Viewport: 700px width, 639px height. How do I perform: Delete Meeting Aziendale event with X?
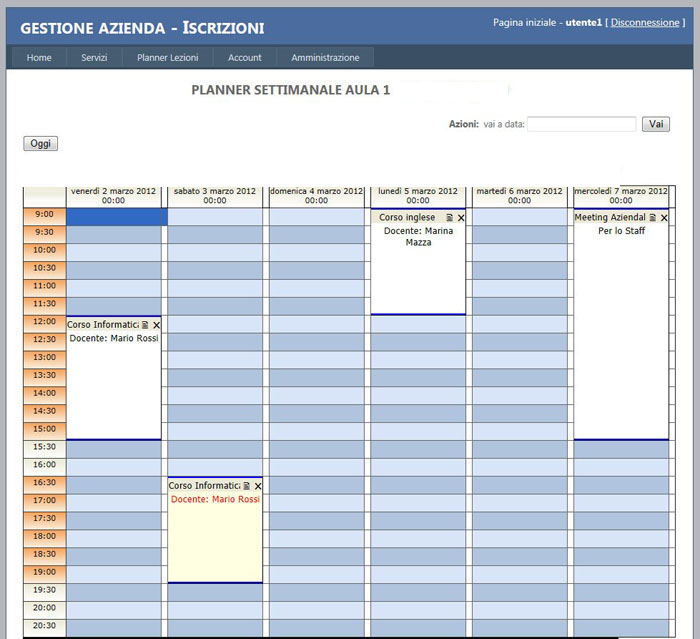pyautogui.click(x=664, y=217)
